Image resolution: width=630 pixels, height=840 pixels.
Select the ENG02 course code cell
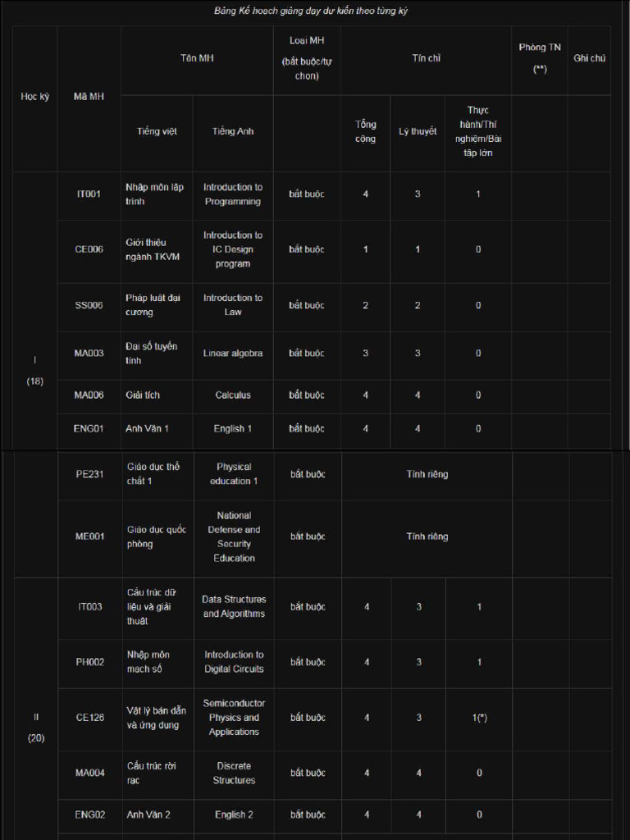tap(90, 815)
